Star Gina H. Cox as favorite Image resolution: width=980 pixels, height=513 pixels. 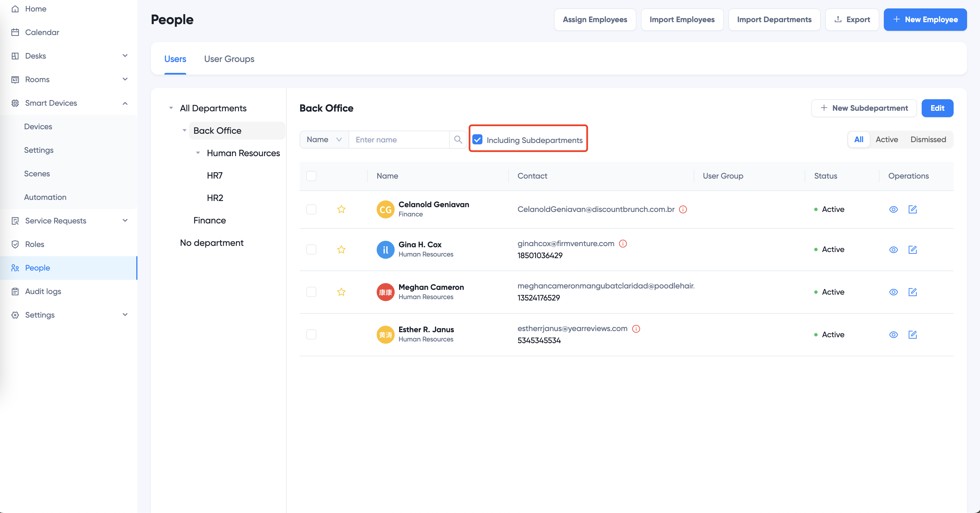point(341,249)
